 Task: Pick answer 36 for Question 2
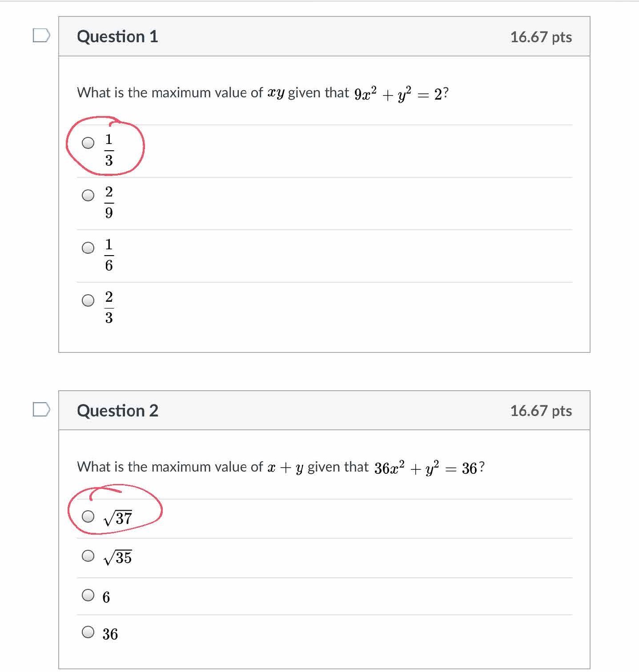coord(88,632)
